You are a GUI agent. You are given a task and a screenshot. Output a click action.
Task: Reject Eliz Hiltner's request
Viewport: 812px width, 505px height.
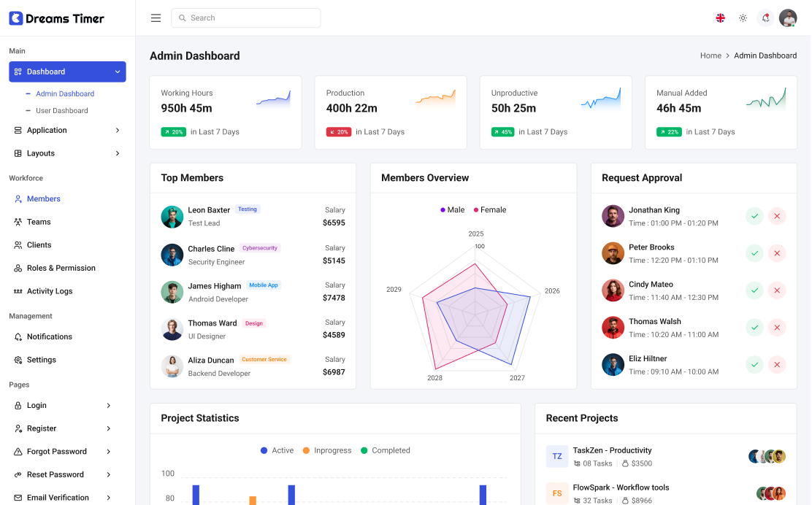point(777,365)
